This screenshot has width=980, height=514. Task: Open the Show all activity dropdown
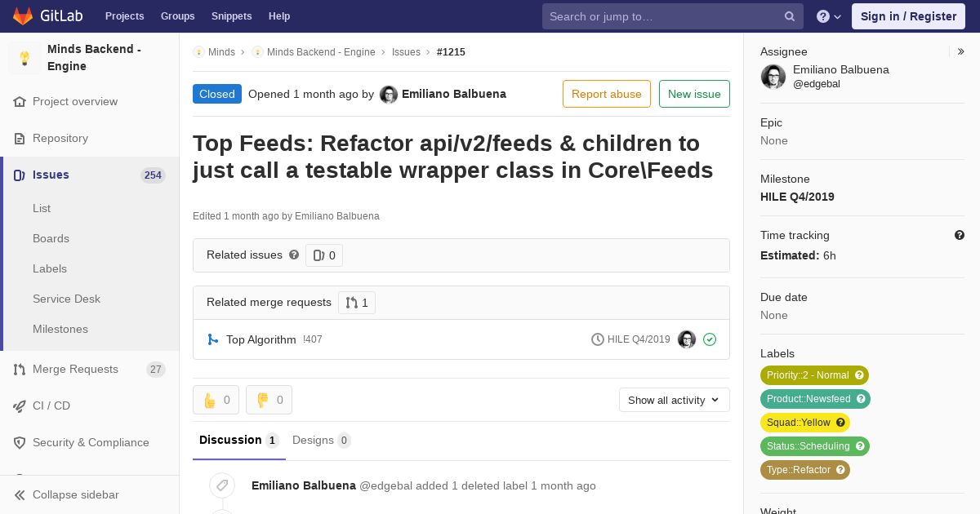(675, 400)
